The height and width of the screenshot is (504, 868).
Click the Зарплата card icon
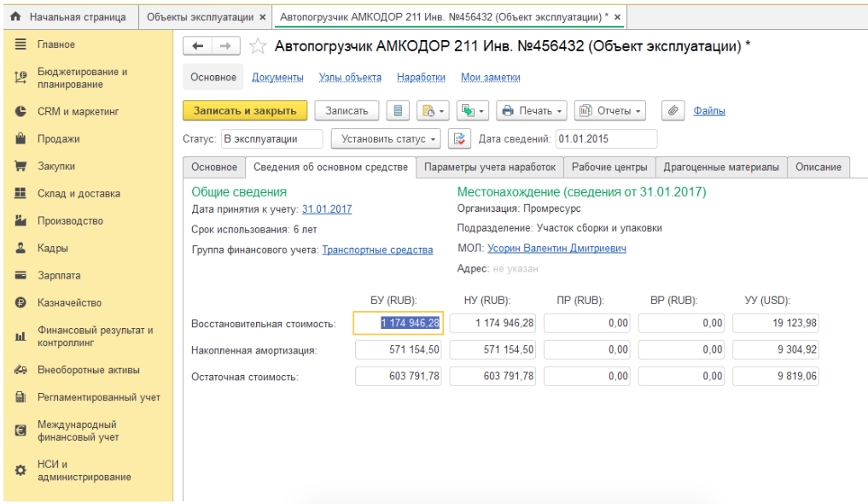(x=20, y=275)
